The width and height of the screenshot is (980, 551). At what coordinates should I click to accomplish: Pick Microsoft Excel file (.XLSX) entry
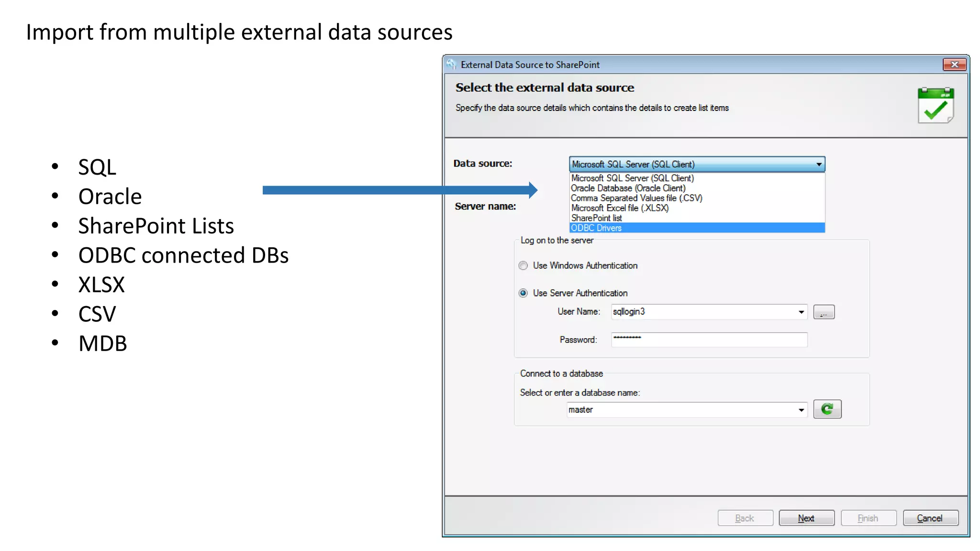pos(620,208)
